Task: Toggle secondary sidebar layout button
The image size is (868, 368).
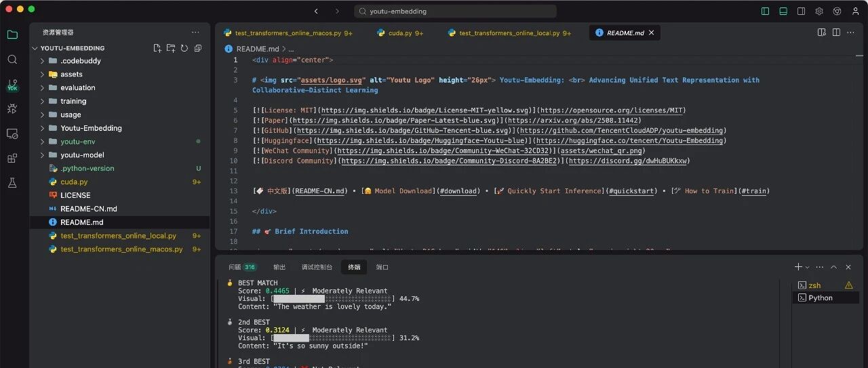Action: [801, 11]
